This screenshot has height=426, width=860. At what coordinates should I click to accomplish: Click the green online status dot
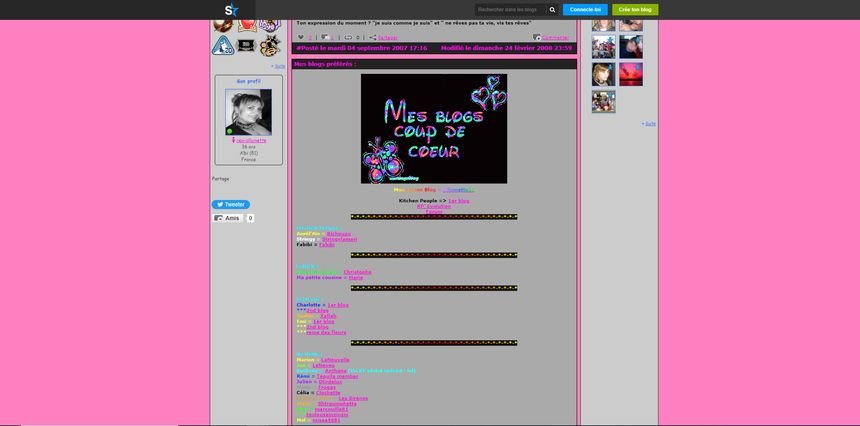tap(229, 132)
